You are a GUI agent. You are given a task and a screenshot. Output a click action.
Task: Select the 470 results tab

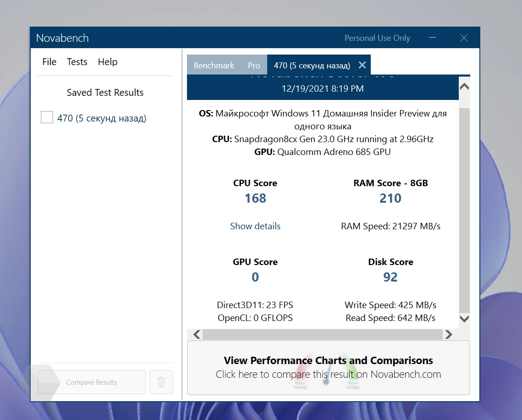[x=312, y=65]
